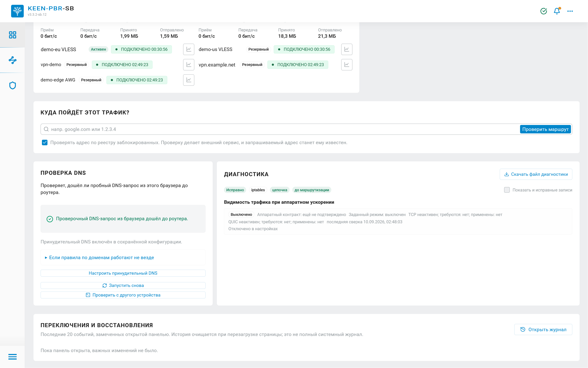Viewport: 588px width, 368px height.
Task: Click the DNS success message text
Action: pos(122,219)
